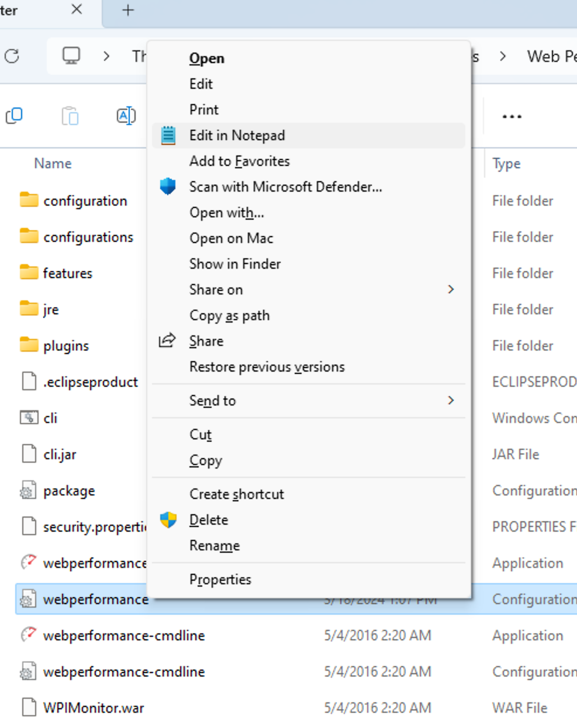The width and height of the screenshot is (577, 728).
Task: Select the cli.jar file icon
Action: coord(29,454)
